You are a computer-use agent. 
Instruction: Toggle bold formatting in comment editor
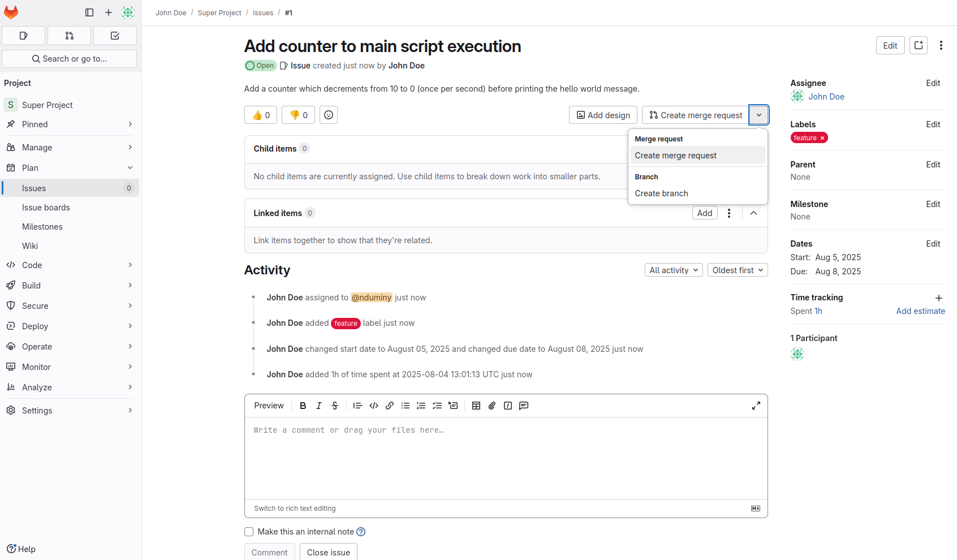303,406
